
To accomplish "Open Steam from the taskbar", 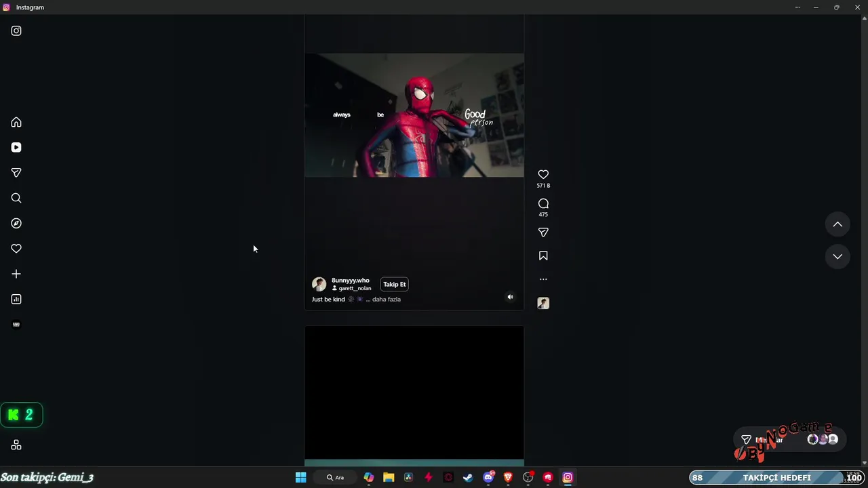I will click(468, 477).
